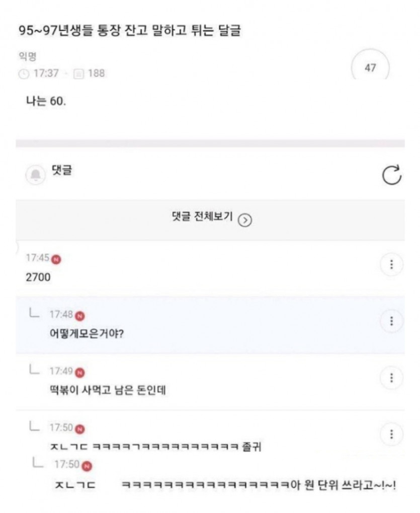This screenshot has height=513, width=420.
Task: Click the post title 95~97년생들 통장 잔고
Action: pos(130,30)
